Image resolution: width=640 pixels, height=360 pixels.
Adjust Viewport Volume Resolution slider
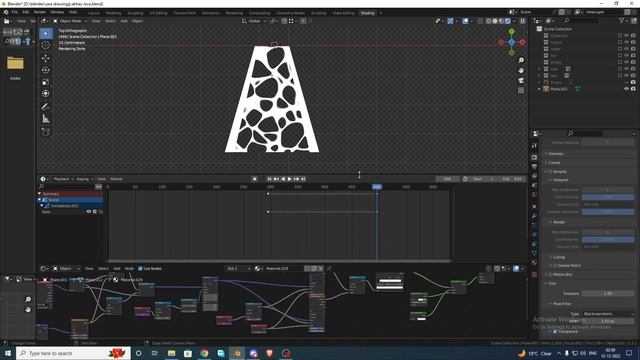[608, 212]
